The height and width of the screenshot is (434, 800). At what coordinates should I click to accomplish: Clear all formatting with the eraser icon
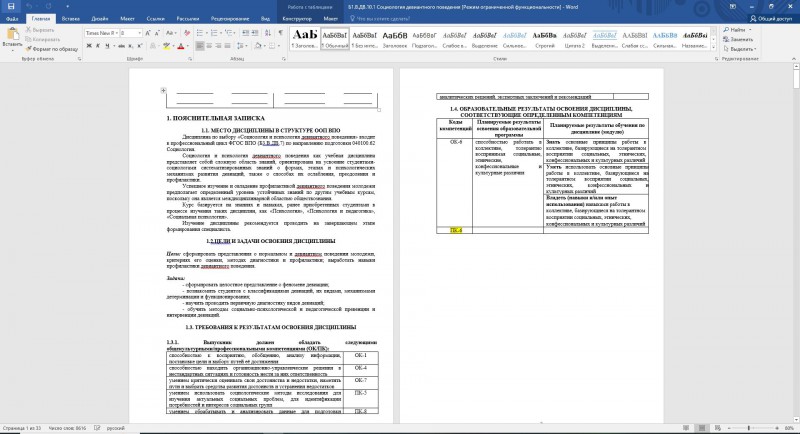(x=187, y=33)
